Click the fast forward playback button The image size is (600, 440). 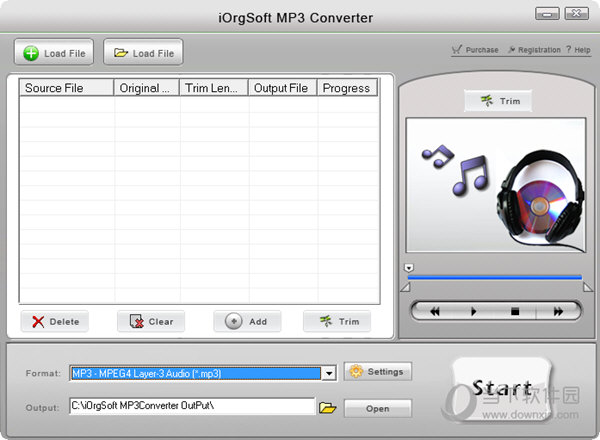pyautogui.click(x=558, y=311)
